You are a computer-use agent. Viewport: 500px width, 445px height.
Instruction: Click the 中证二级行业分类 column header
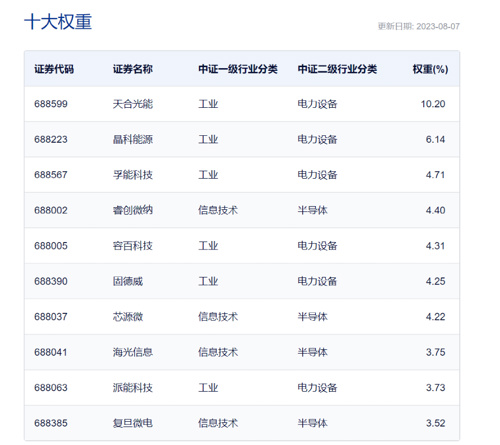[337, 69]
